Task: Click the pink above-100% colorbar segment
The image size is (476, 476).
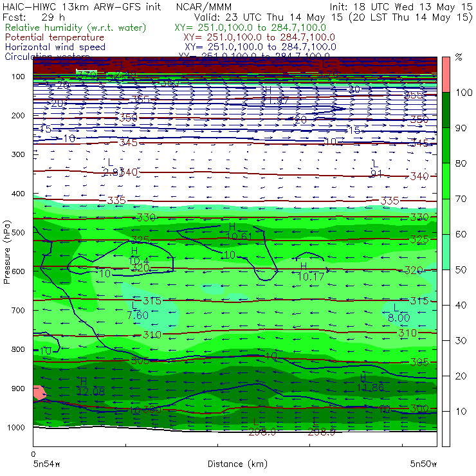Action: (x=446, y=75)
